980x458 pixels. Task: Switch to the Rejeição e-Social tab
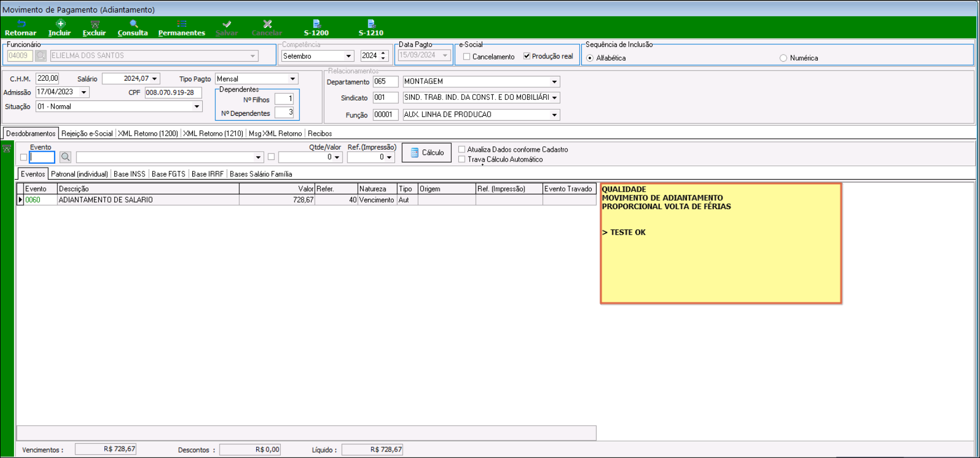click(x=87, y=134)
